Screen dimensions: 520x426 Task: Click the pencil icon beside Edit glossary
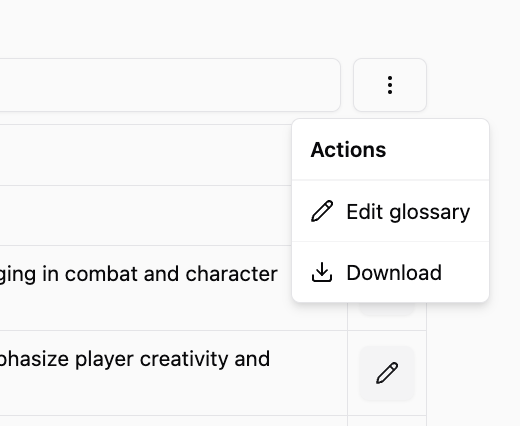pyautogui.click(x=322, y=211)
